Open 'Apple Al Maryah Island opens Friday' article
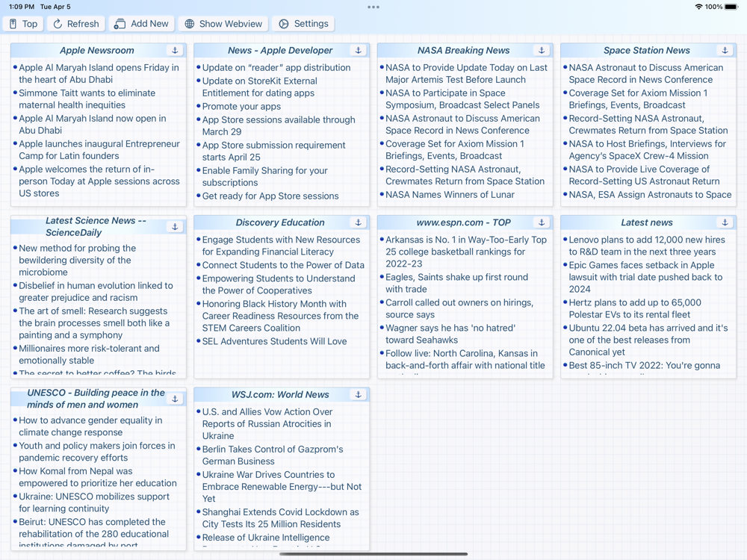747x560 pixels. pos(99,74)
